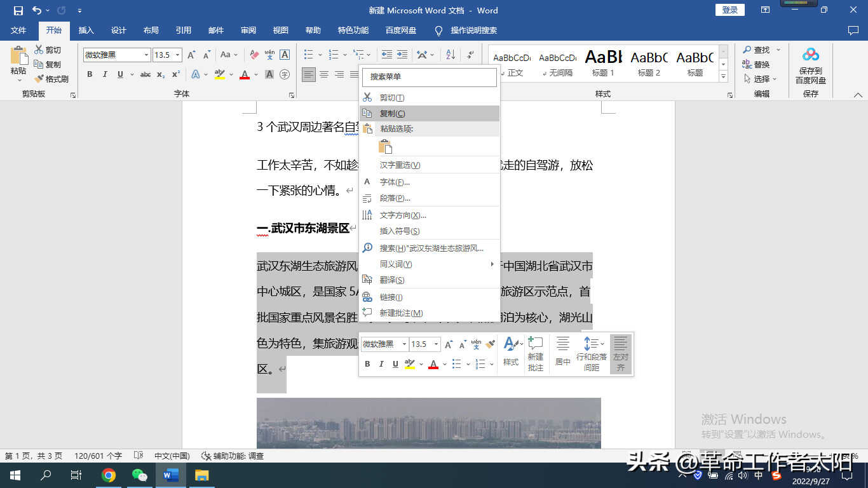The image size is (868, 488).
Task: Click the ribbon's Text Effects A icon
Action: coord(196,74)
